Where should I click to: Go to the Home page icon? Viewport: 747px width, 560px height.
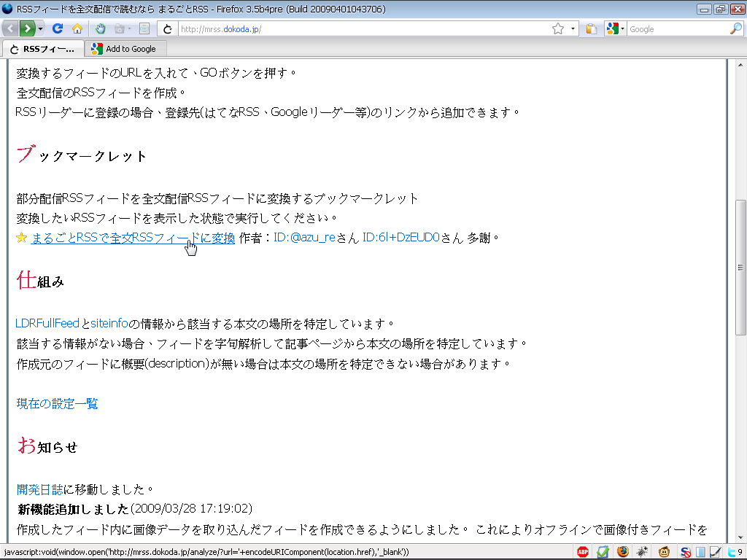77,29
